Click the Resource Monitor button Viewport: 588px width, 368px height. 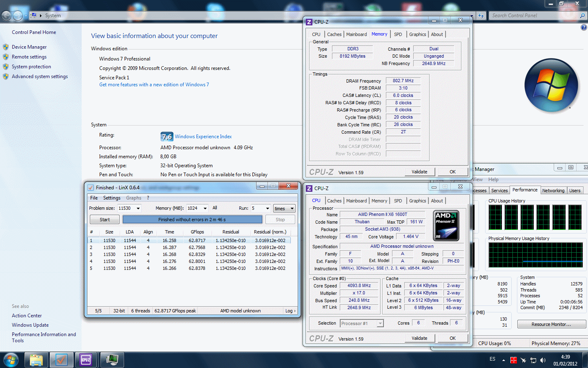552,324
